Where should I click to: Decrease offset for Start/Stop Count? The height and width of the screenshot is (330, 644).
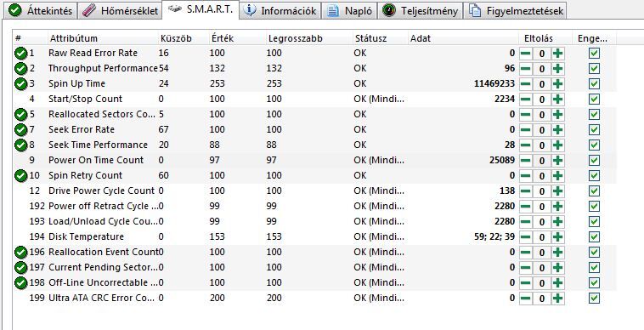(526, 99)
